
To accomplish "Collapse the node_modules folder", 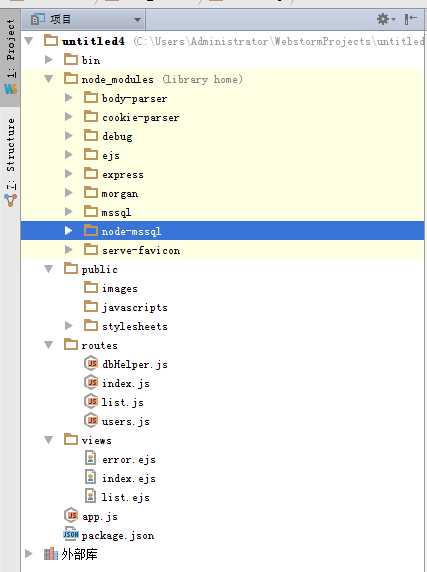I will pyautogui.click(x=48, y=78).
